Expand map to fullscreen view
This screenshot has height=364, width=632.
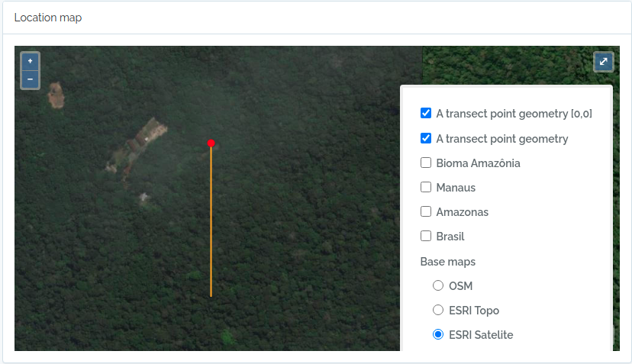[603, 62]
